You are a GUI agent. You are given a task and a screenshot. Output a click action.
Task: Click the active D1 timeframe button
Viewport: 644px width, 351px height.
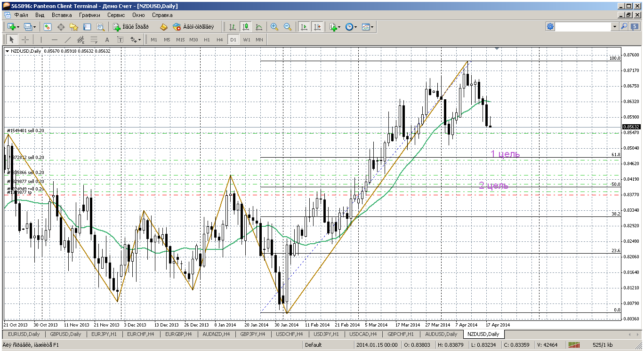[x=233, y=40]
